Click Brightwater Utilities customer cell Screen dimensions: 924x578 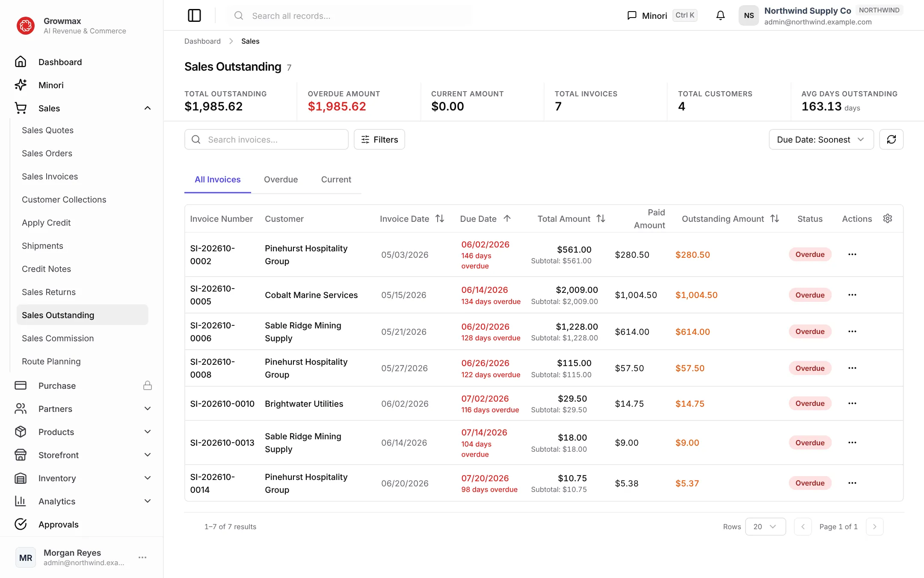pyautogui.click(x=304, y=404)
